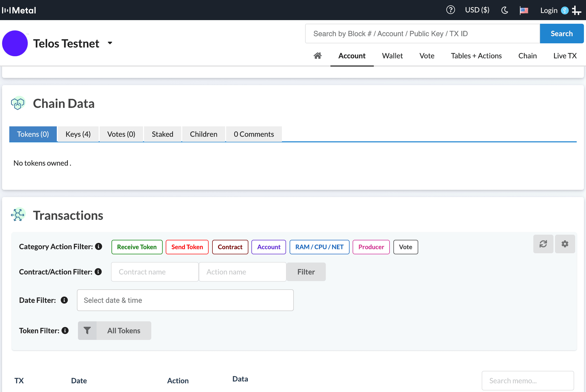The width and height of the screenshot is (586, 392).
Task: Show info for Token Filter
Action: point(65,330)
